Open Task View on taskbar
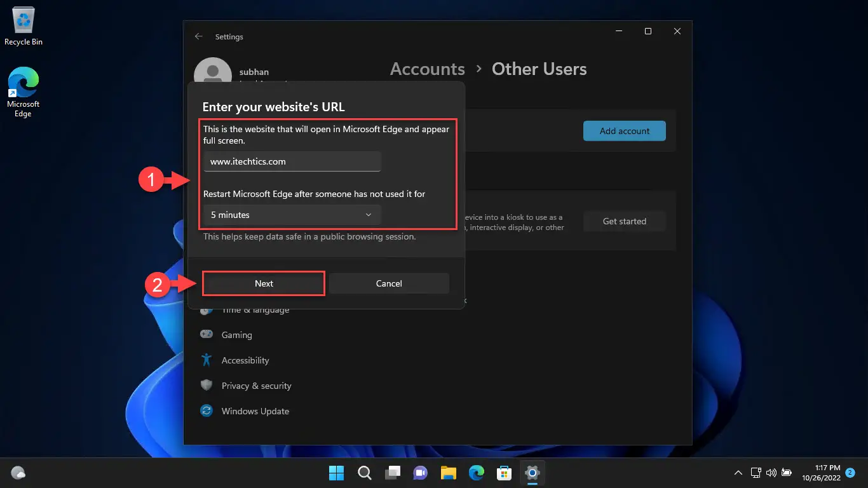 [x=393, y=472]
